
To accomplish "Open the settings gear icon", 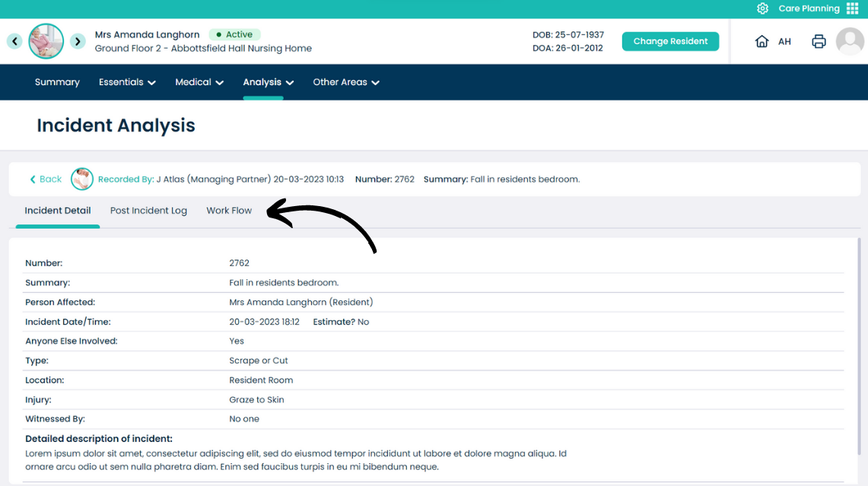I will [762, 8].
